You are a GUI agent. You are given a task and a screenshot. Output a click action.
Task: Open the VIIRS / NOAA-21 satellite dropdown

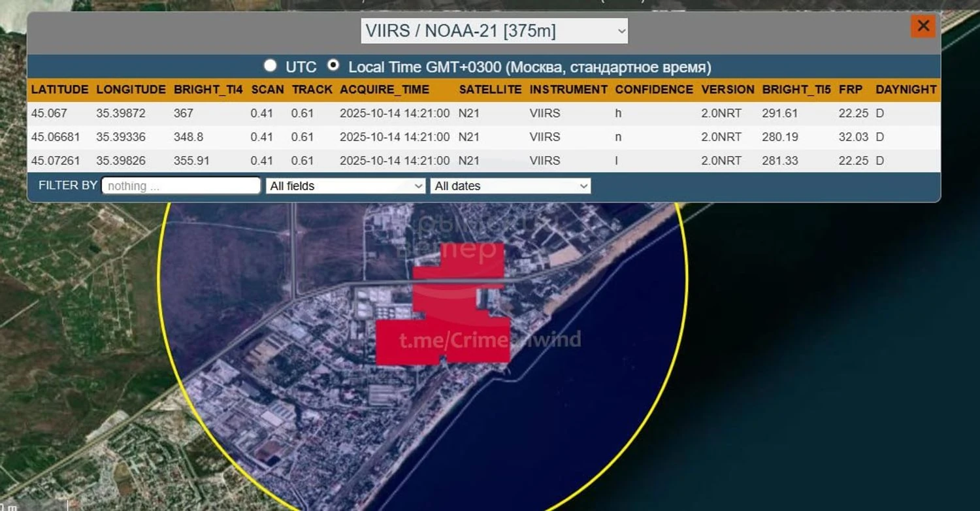494,31
